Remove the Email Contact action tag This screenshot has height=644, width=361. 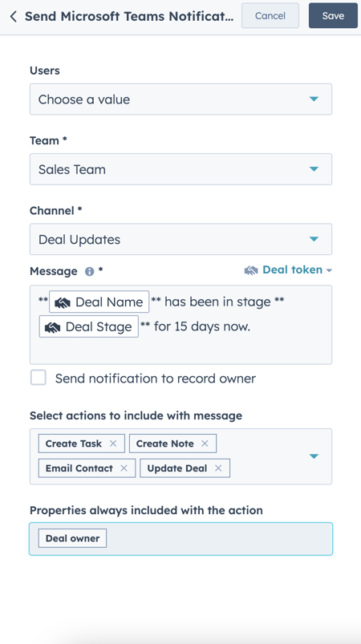124,468
